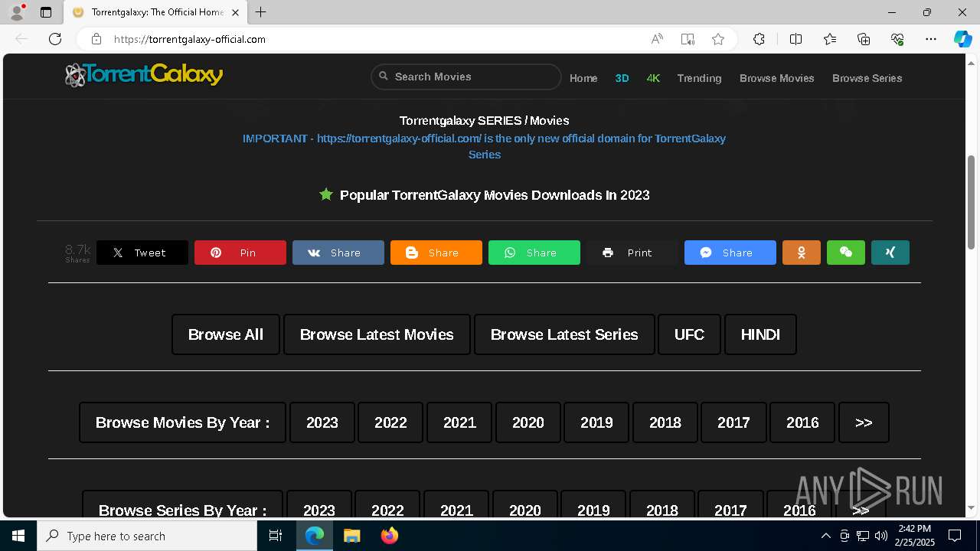Show hidden system tray icons

[x=825, y=536]
